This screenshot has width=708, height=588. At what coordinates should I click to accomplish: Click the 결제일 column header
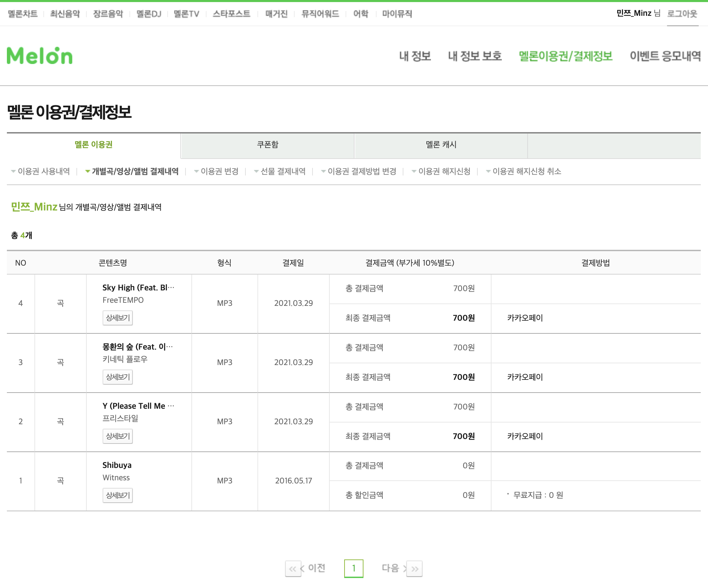click(293, 263)
